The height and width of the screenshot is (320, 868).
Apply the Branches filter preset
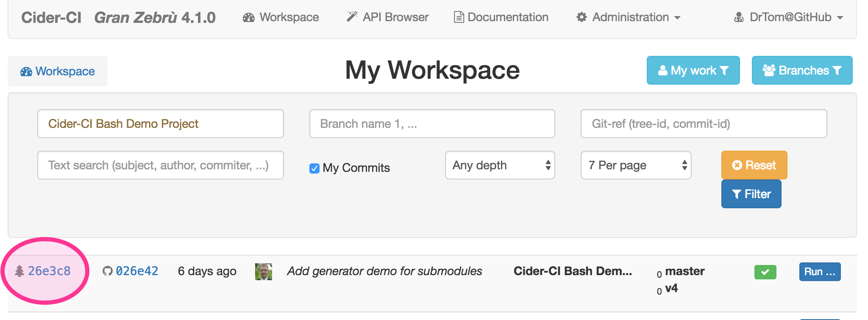802,70
